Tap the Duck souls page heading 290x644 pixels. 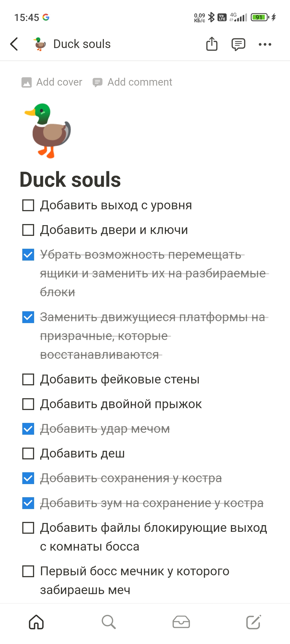pyautogui.click(x=70, y=180)
